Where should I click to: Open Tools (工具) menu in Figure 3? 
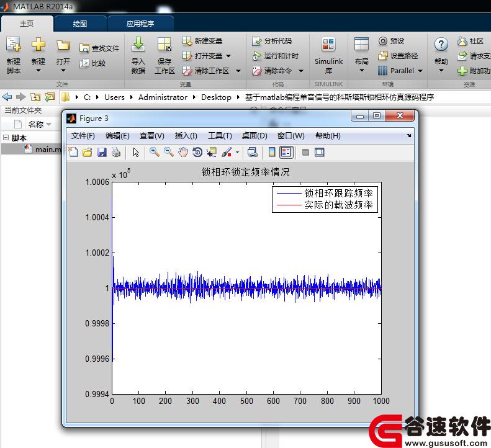[x=220, y=136]
